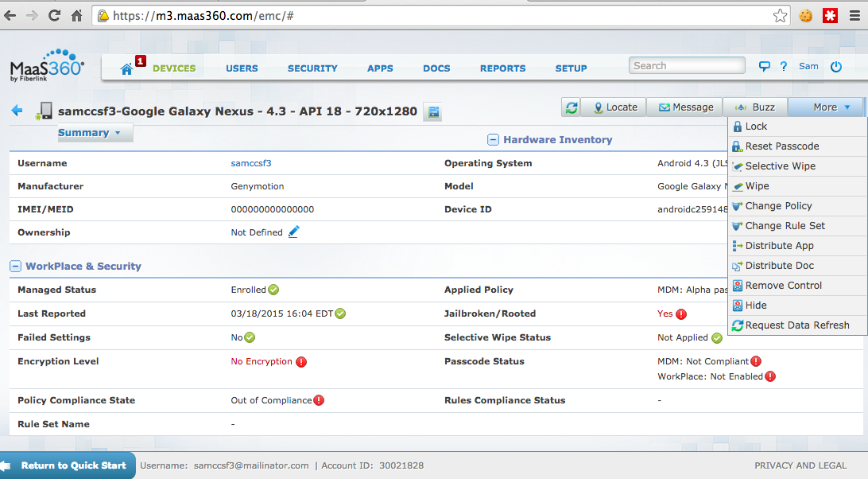Image resolution: width=868 pixels, height=479 pixels.
Task: Click the MaaS360 home icon with alert badge
Action: (x=126, y=68)
